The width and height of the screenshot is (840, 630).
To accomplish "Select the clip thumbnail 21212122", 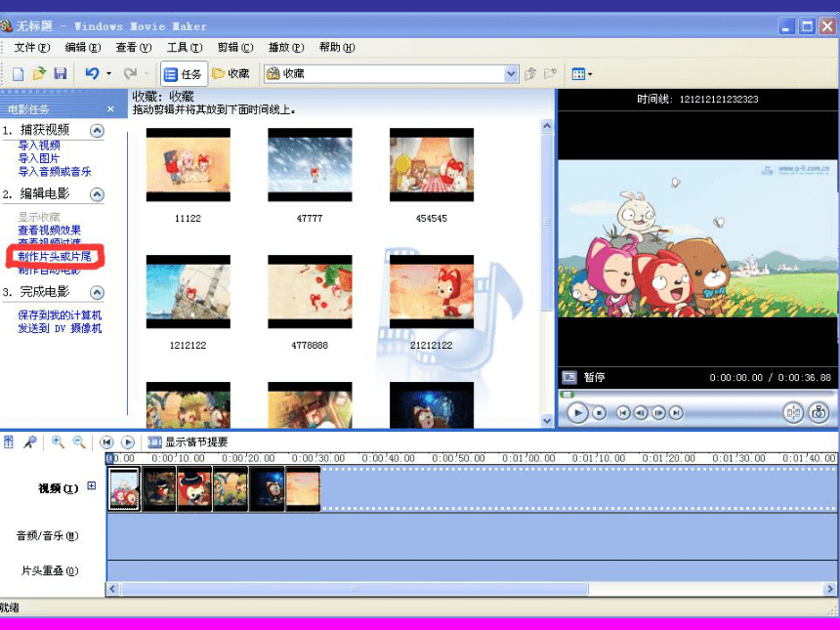I will click(432, 291).
